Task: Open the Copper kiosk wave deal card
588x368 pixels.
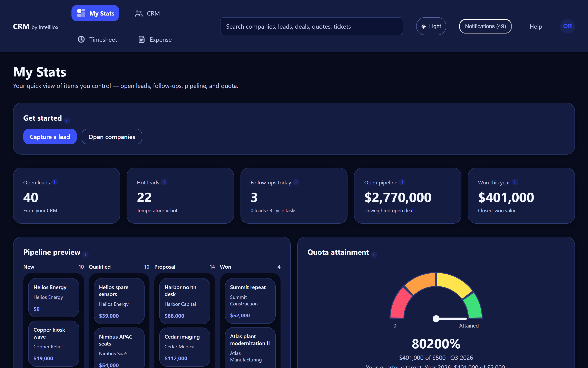Action: [x=53, y=343]
